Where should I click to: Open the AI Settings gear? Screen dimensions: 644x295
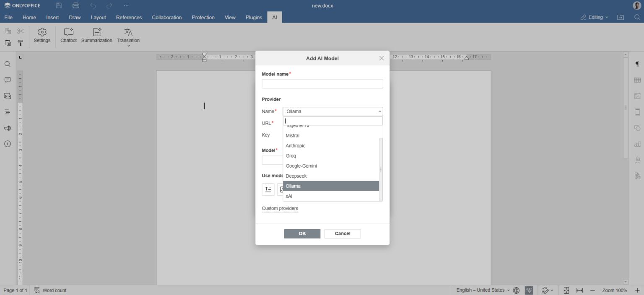pos(42,36)
